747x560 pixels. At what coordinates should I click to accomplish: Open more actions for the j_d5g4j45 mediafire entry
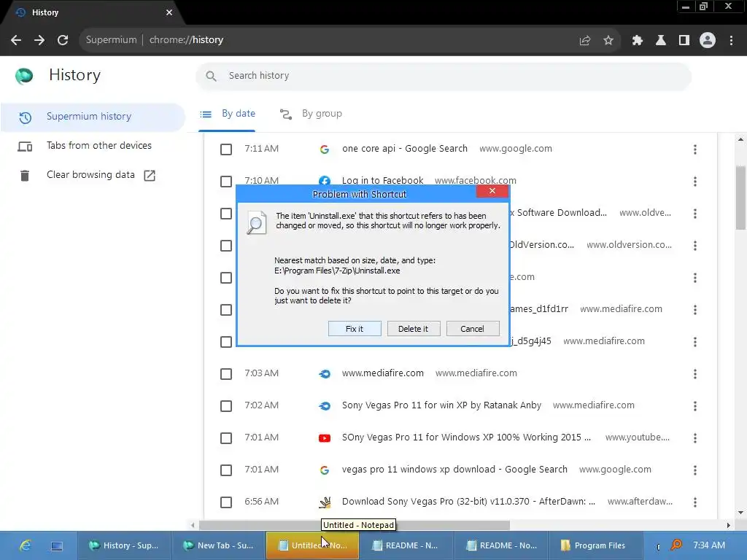[x=695, y=342]
